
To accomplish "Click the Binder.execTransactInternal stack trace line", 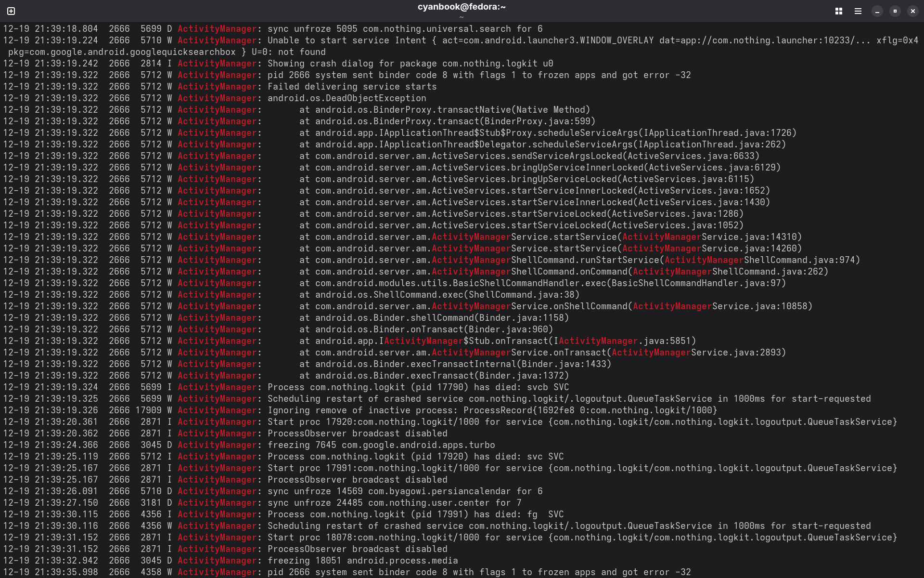I will point(455,364).
